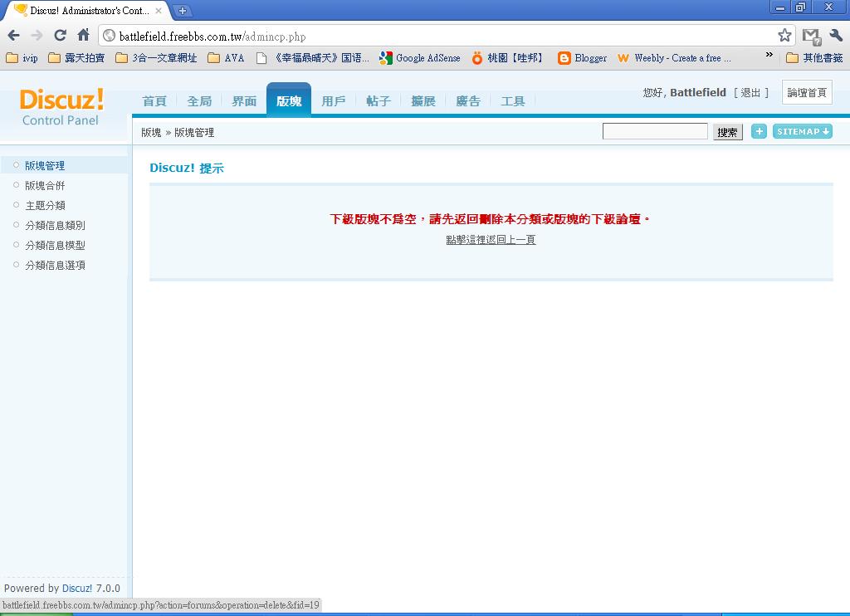
Task: Open 主題分類 sidebar item
Action: pyautogui.click(x=45, y=206)
